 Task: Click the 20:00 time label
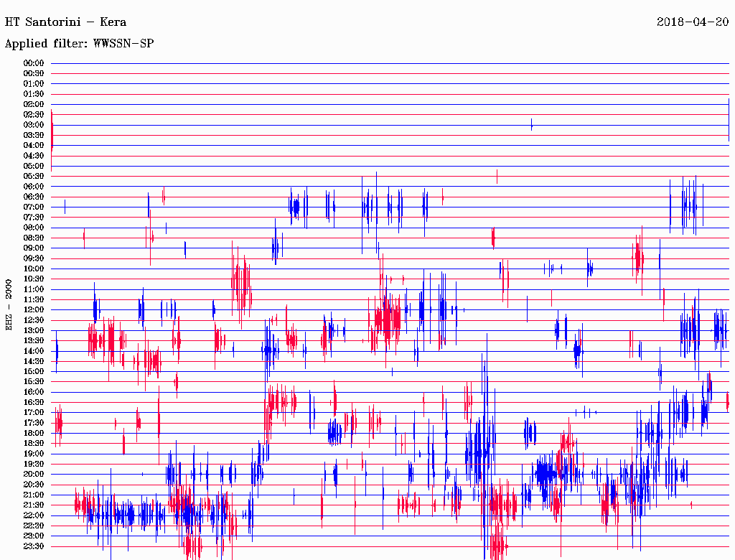point(34,474)
